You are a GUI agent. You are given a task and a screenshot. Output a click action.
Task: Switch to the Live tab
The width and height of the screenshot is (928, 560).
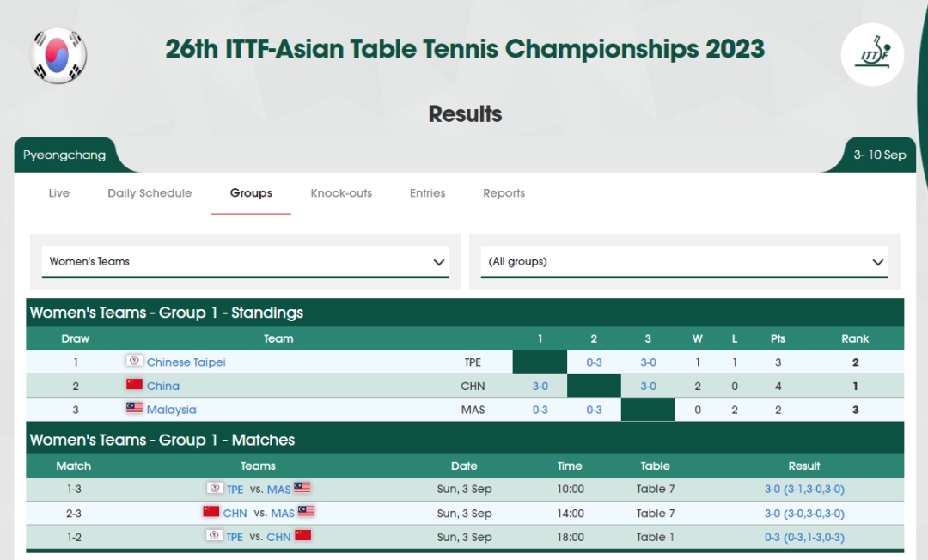[59, 193]
